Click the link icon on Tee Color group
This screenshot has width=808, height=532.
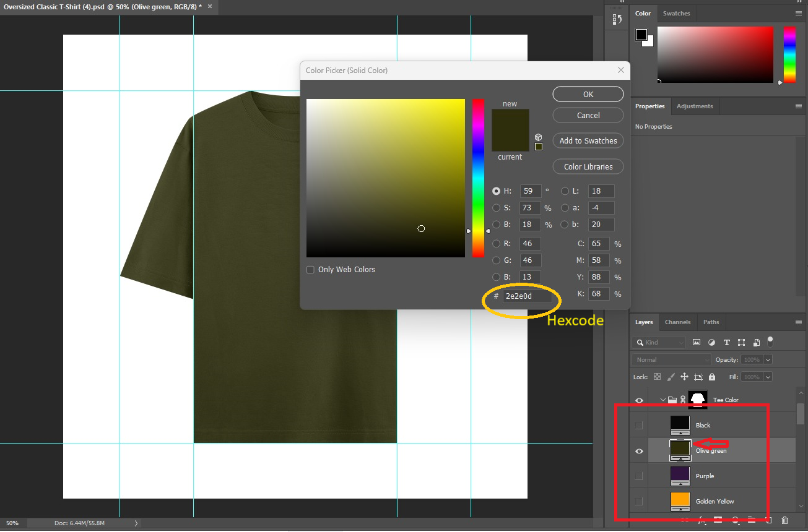(682, 400)
